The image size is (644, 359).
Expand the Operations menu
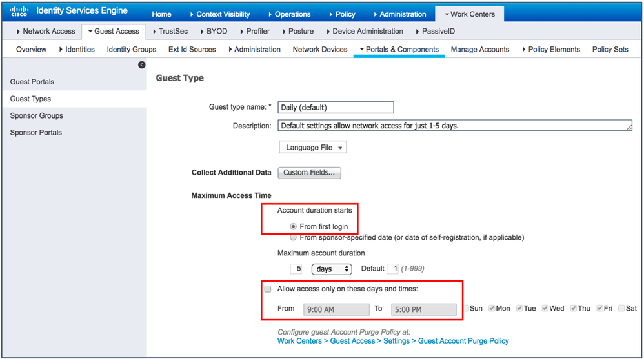pos(290,14)
